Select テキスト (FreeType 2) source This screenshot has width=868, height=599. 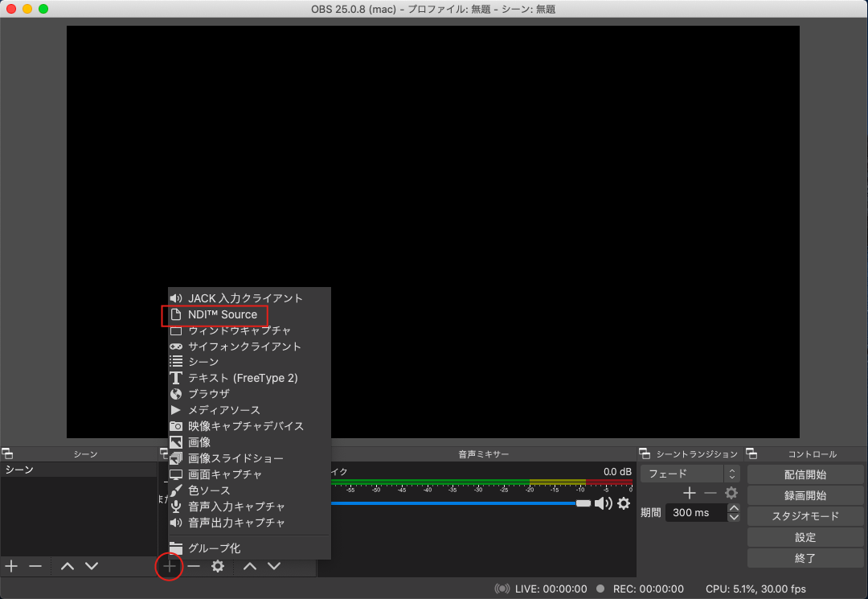point(249,378)
